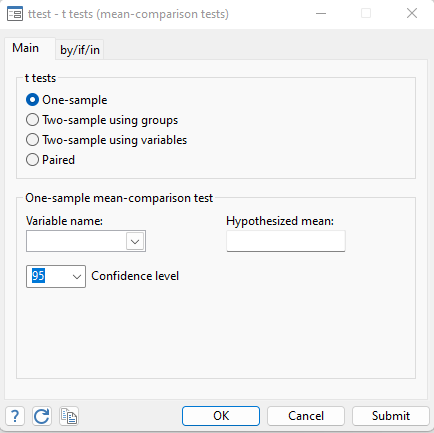Select the One-sample radio button
434x433 pixels.
(32, 100)
